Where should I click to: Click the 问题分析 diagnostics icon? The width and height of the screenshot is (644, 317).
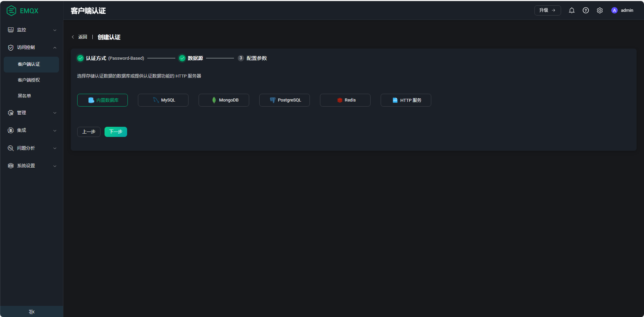[11, 148]
